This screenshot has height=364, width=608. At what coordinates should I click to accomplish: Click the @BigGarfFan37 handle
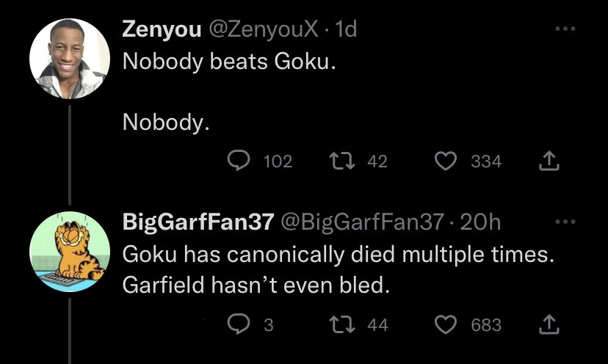[x=361, y=222]
